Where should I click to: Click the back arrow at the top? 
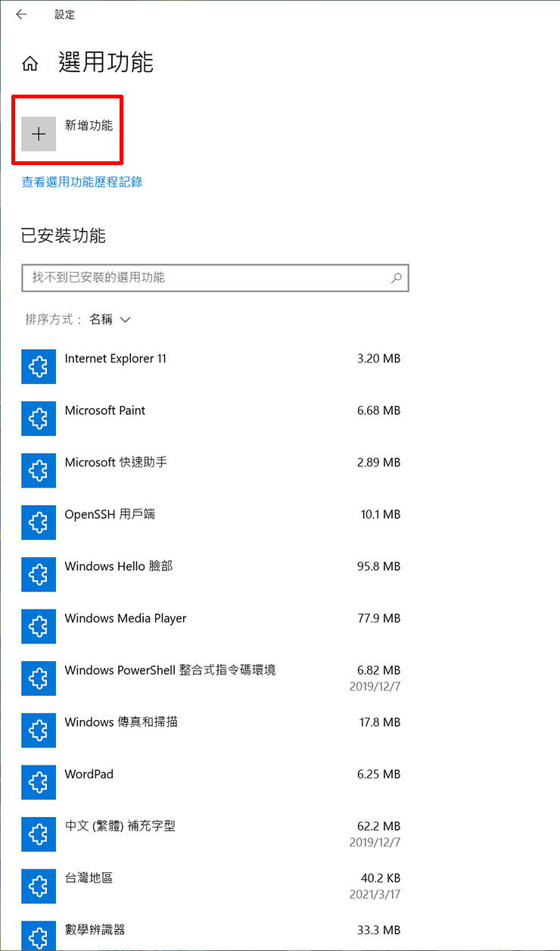coord(21,14)
